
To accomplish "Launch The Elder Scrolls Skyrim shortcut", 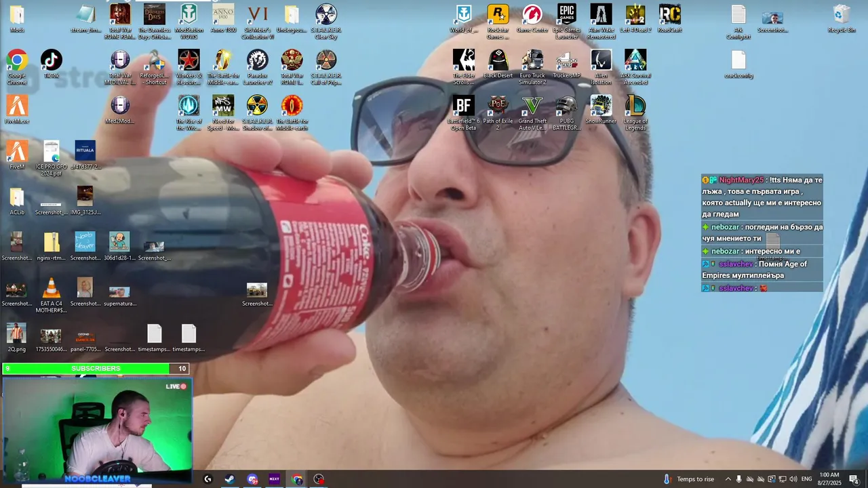I will coord(464,67).
